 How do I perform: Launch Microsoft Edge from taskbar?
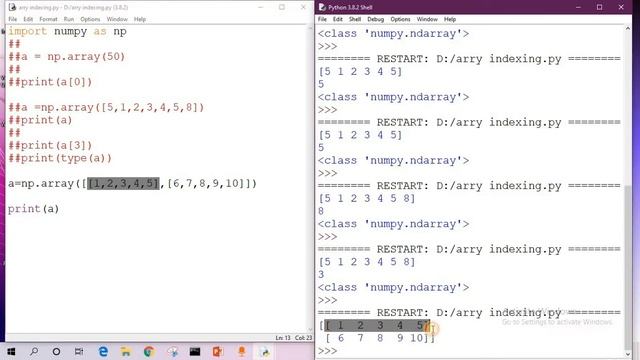[x=103, y=351]
